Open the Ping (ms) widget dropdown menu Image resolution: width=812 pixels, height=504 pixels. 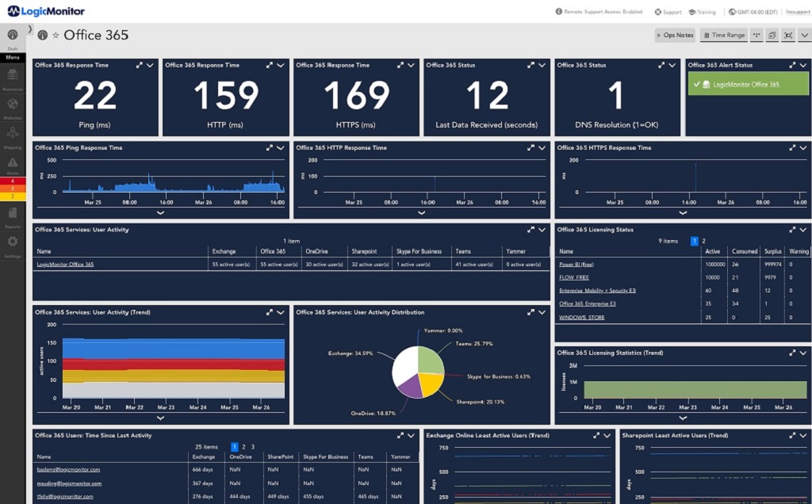(x=150, y=65)
